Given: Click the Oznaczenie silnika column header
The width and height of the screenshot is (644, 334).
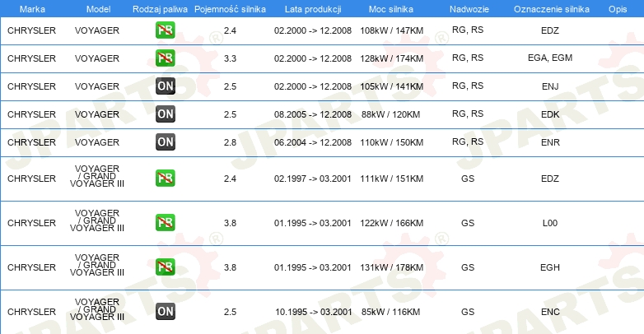Looking at the screenshot, I should tap(551, 9).
